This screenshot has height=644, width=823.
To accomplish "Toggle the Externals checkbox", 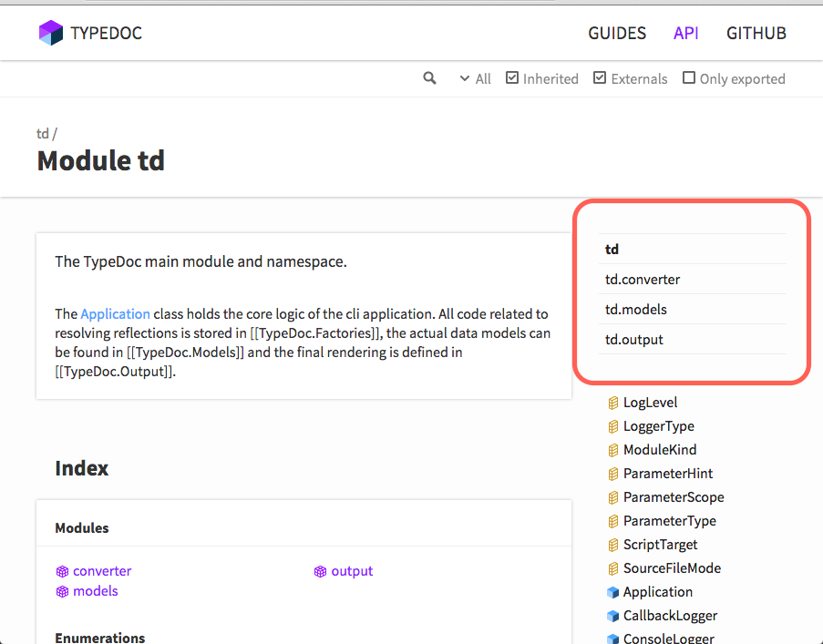I will (600, 77).
